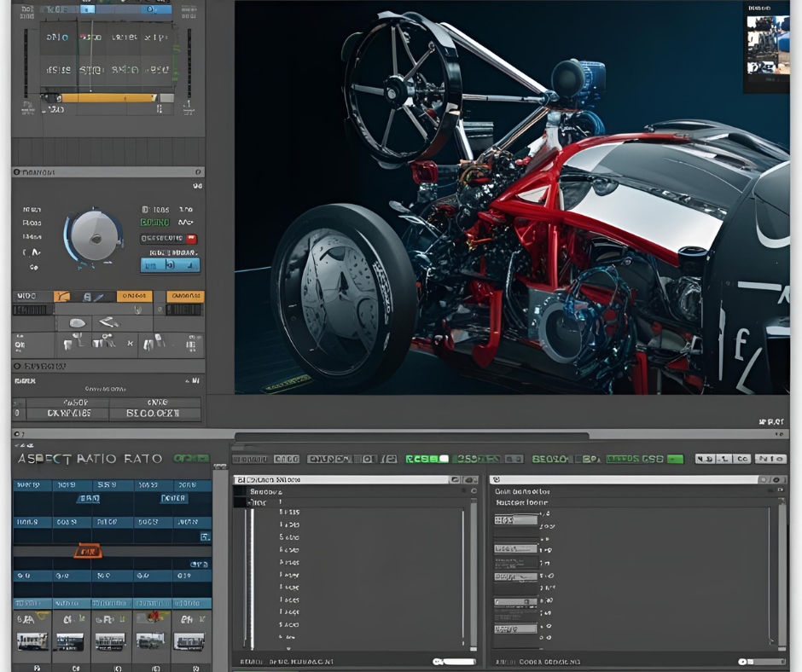The height and width of the screenshot is (672, 802).
Task: Click the orange button next to the pencil icon
Action: pos(134,296)
